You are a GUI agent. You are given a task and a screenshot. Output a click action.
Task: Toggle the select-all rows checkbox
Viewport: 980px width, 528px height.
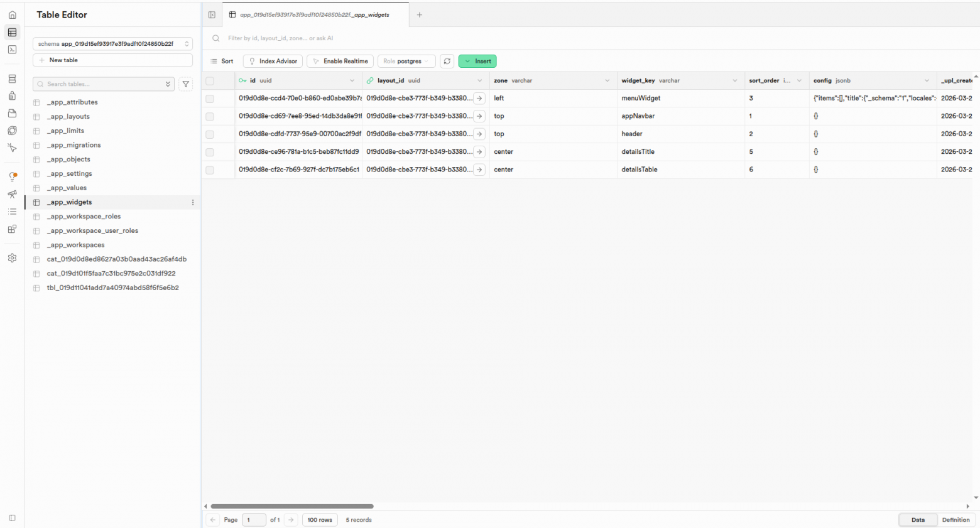pos(210,81)
